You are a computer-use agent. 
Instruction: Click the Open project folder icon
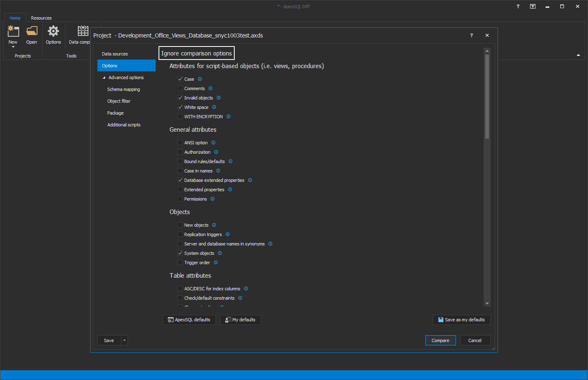31,31
